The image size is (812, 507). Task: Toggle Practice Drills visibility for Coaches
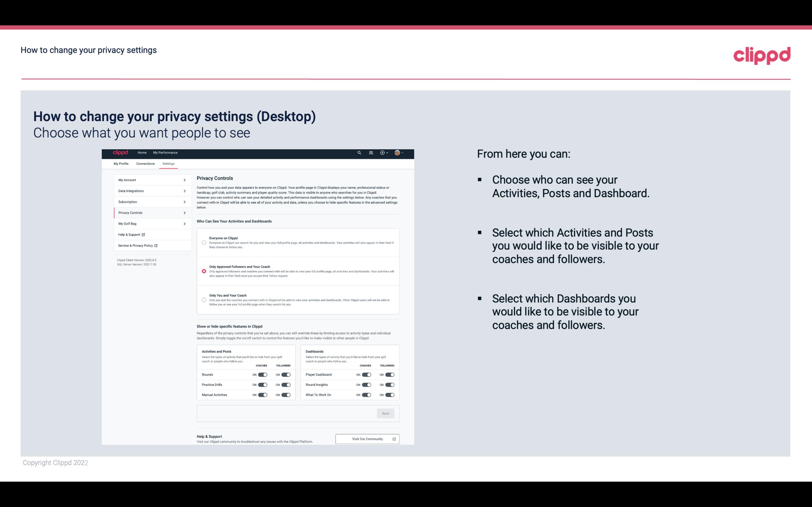pos(262,384)
